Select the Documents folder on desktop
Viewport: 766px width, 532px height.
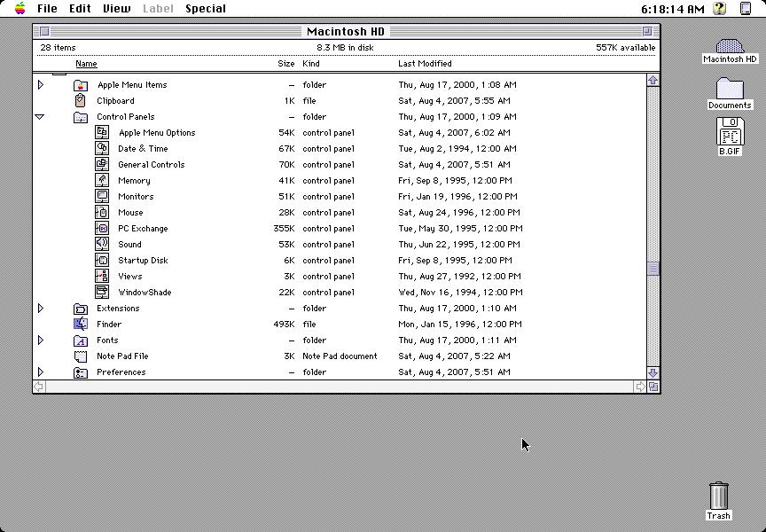[x=730, y=89]
